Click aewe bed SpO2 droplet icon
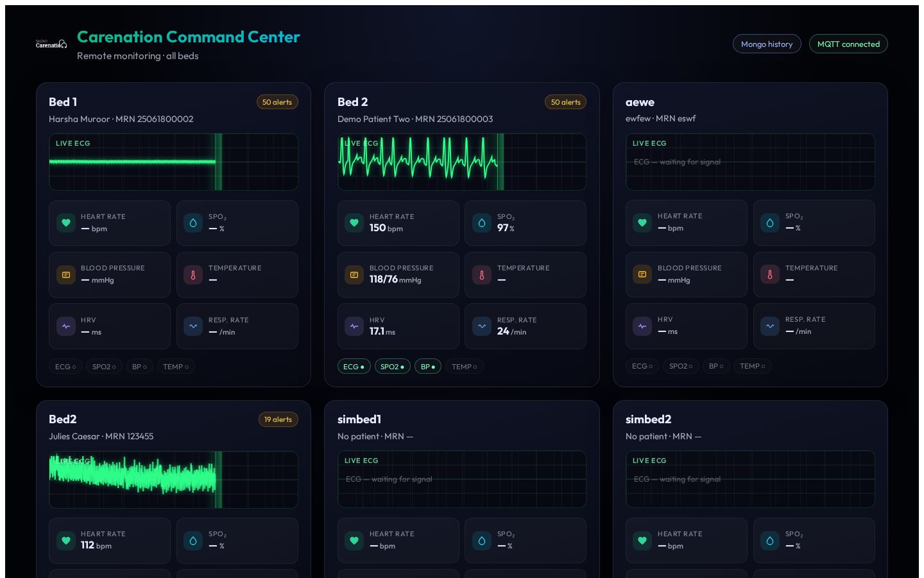Image resolution: width=924 pixels, height=578 pixels. [x=770, y=222]
